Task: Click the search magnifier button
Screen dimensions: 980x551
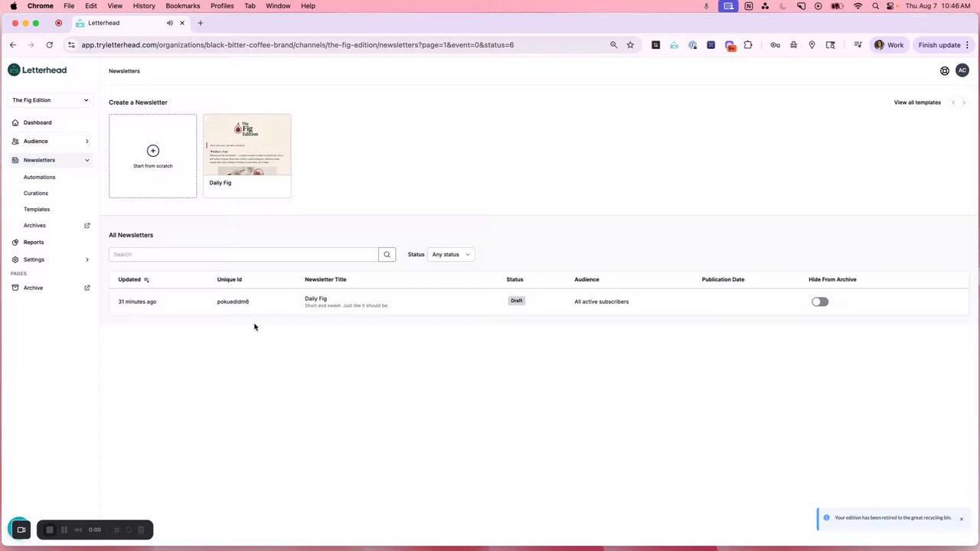Action: (x=387, y=255)
